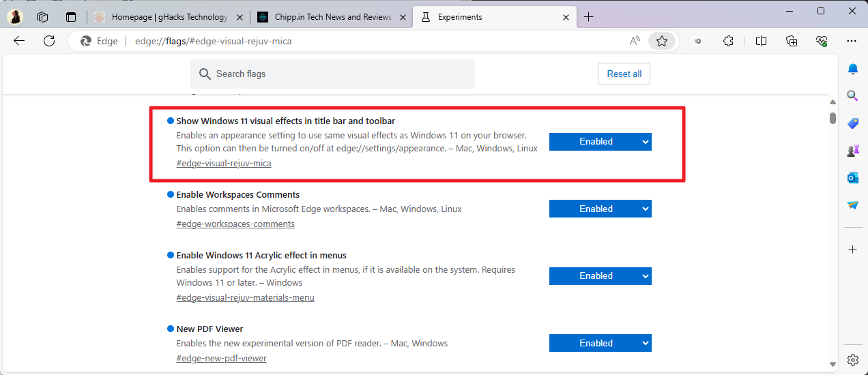Viewport: 868px width, 375px height.
Task: Open dropdown for Windows 11 Acrylic effect
Action: pyautogui.click(x=601, y=276)
